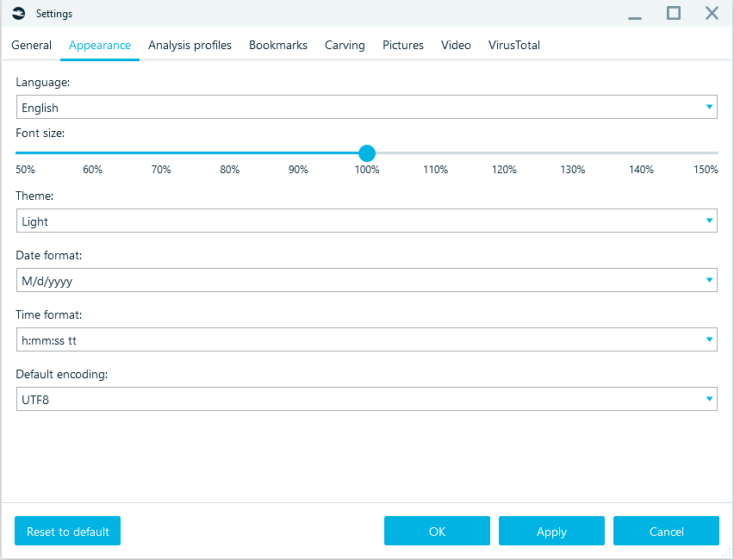Click the 150% font size label
This screenshot has width=734, height=560.
[x=706, y=170]
